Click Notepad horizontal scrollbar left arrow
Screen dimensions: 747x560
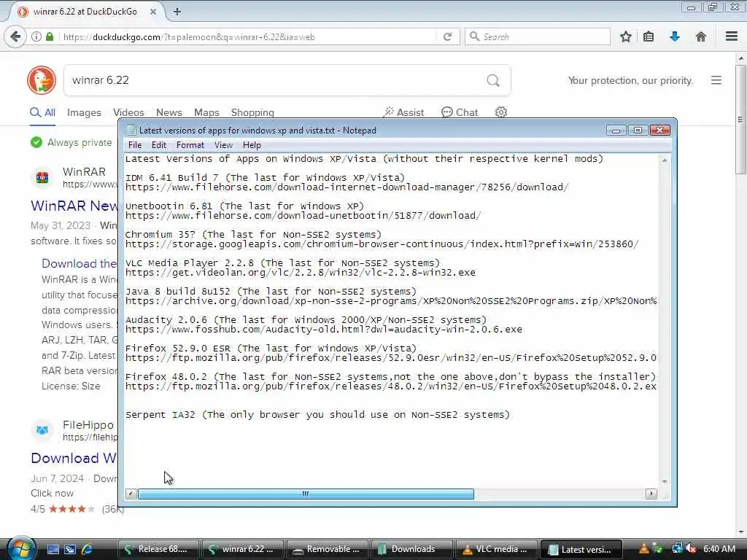[x=131, y=494]
